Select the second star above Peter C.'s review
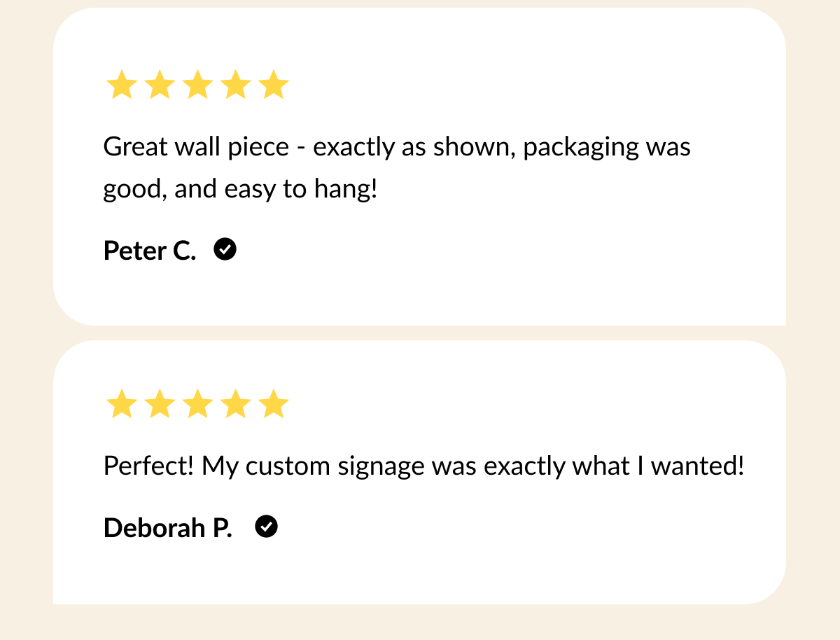Screen dimensions: 840x640 [160, 85]
